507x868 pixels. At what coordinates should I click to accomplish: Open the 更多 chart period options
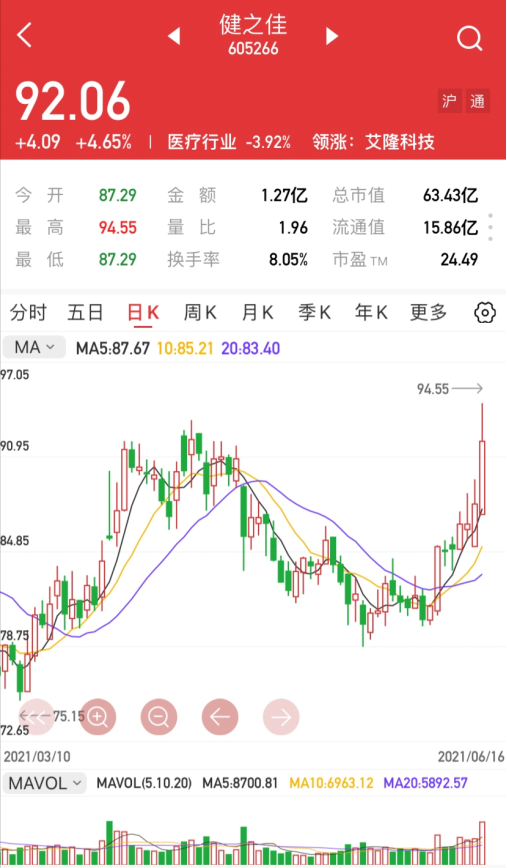click(428, 313)
